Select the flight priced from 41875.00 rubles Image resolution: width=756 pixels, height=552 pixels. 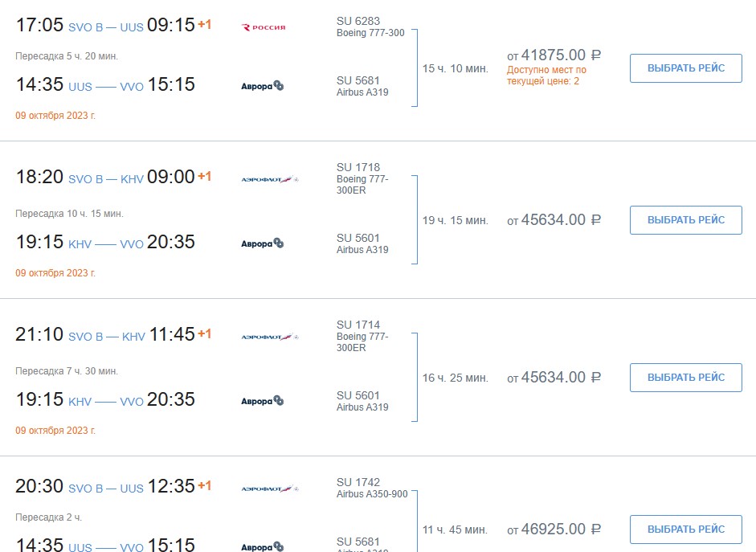(x=685, y=68)
